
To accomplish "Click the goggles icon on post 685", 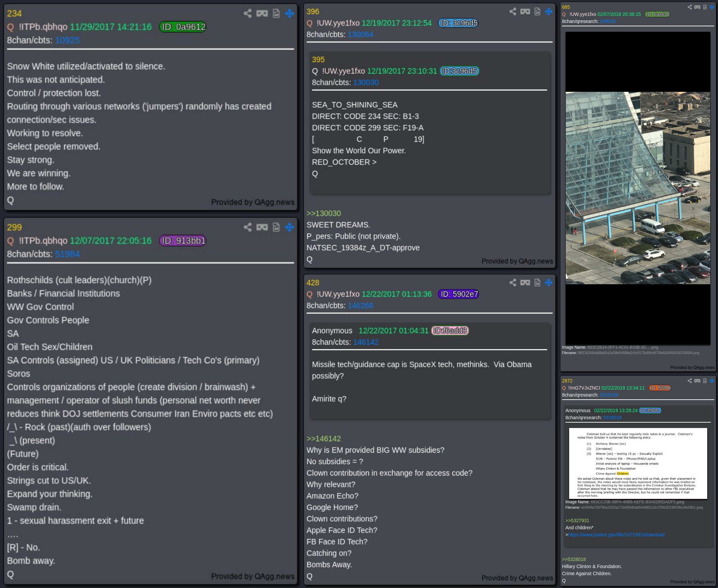I will click(x=697, y=7).
